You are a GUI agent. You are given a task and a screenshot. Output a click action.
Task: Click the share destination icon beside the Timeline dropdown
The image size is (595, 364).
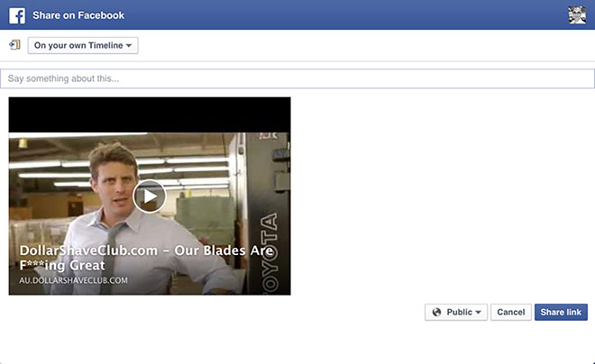pyautogui.click(x=14, y=45)
